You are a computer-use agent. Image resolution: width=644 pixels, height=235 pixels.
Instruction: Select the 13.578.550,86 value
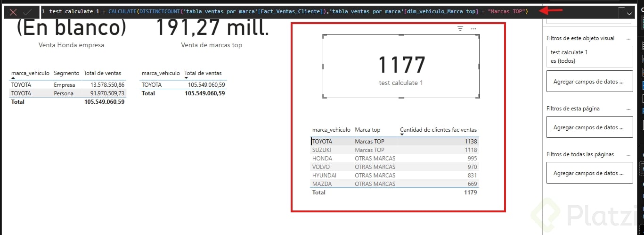107,85
